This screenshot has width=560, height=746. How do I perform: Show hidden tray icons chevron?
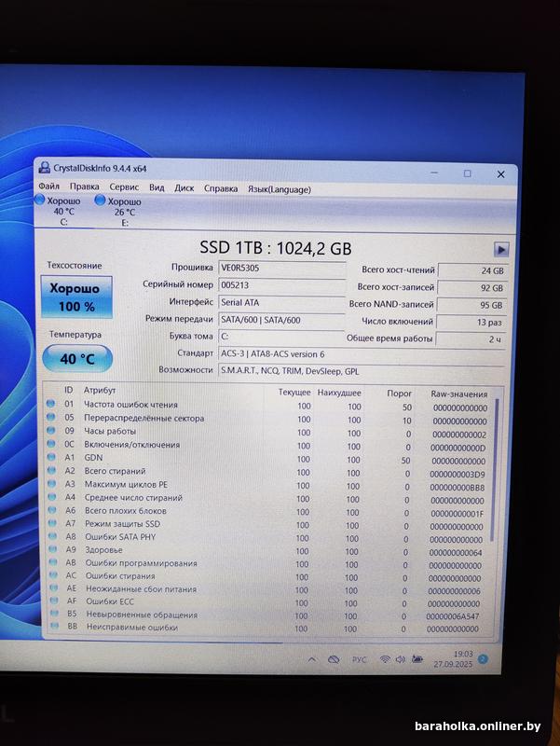(312, 659)
